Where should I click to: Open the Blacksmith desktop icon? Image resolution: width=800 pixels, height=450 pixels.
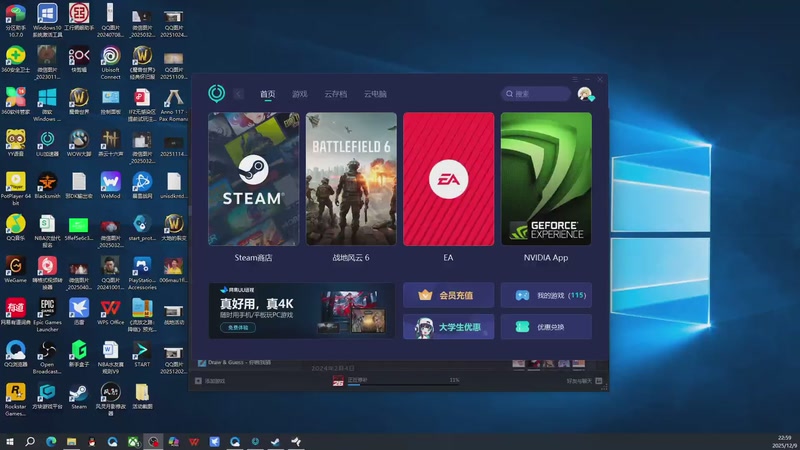[47, 185]
